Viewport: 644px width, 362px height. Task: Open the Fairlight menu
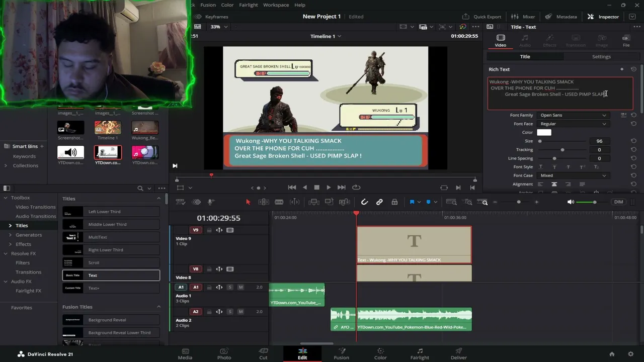[249, 5]
